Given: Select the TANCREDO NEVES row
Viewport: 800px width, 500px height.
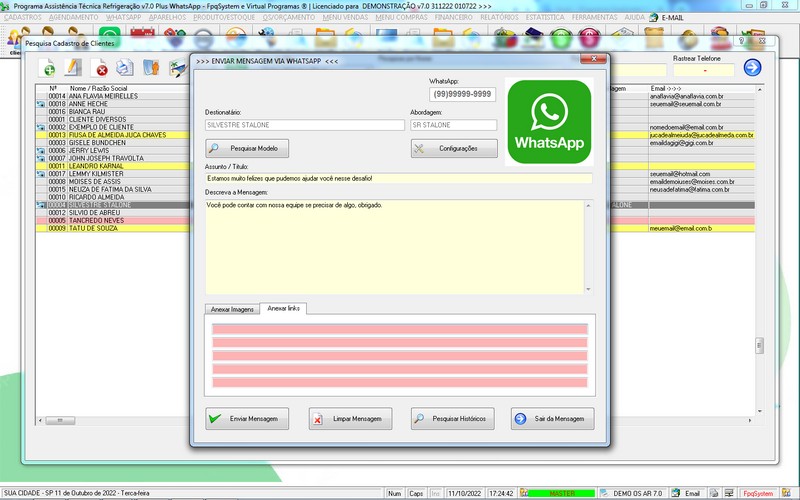Looking at the screenshot, I should (x=112, y=221).
